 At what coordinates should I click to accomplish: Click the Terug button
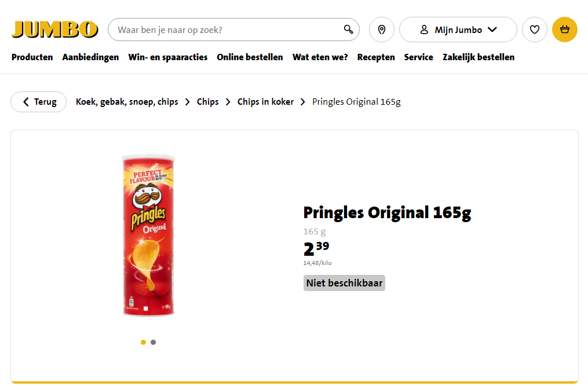(38, 101)
